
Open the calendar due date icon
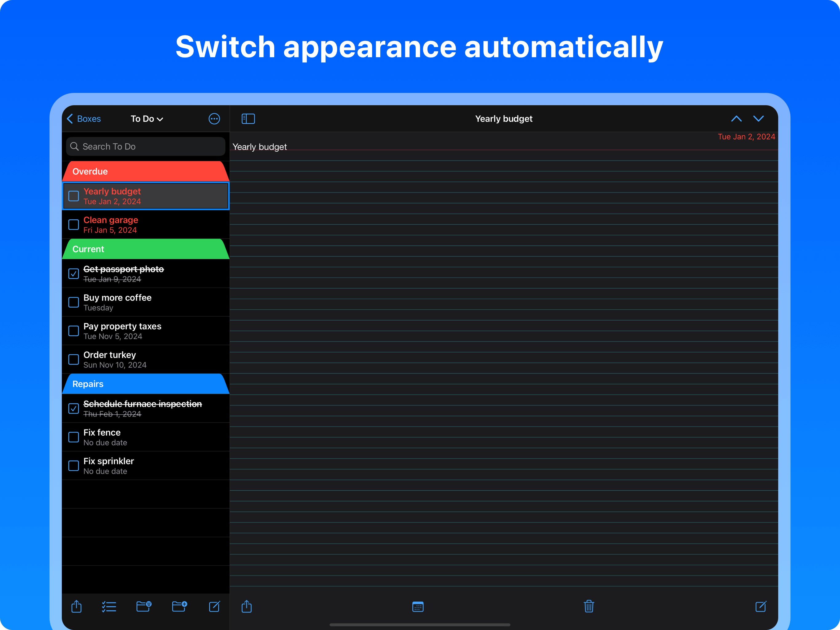(x=418, y=607)
